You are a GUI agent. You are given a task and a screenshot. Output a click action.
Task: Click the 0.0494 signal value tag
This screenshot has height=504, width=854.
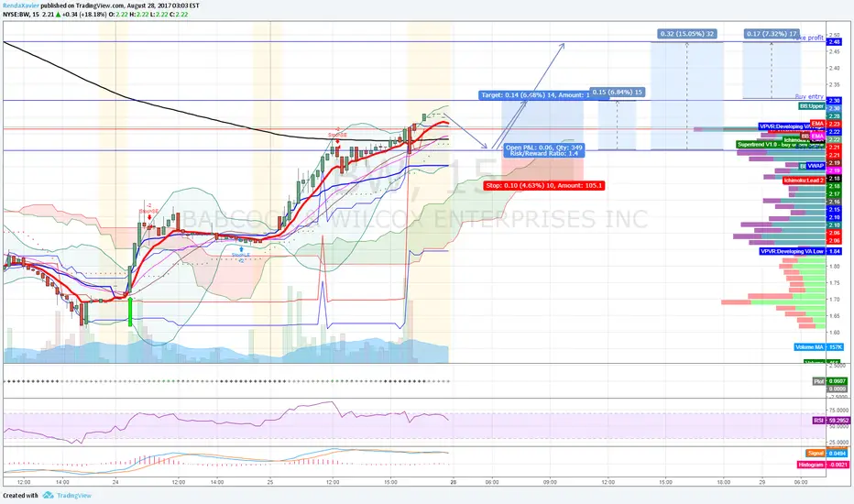(x=838, y=454)
